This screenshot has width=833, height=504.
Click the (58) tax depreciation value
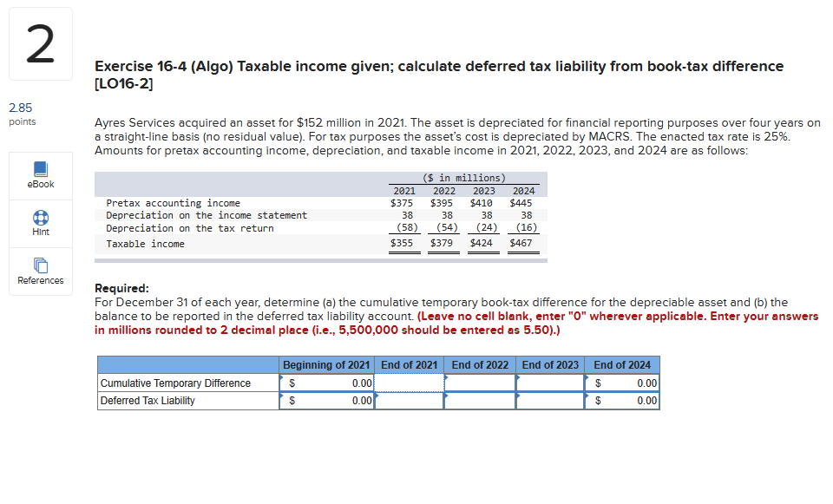pyautogui.click(x=408, y=227)
